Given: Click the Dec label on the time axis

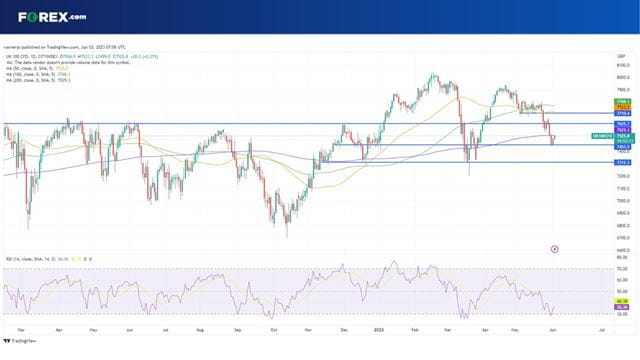Looking at the screenshot, I should point(344,330).
